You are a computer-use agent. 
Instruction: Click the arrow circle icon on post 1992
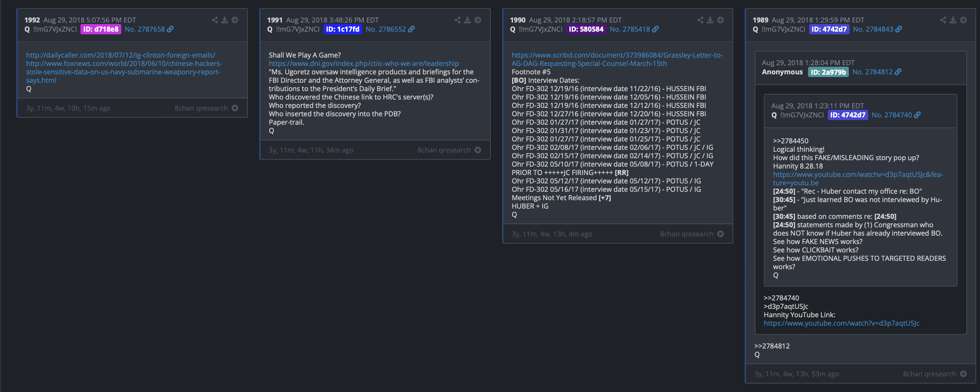click(235, 20)
